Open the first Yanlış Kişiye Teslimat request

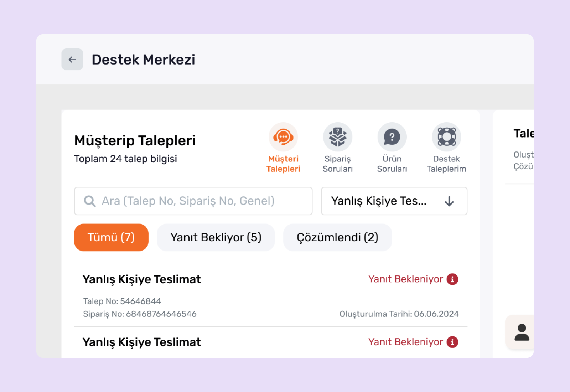(x=141, y=279)
